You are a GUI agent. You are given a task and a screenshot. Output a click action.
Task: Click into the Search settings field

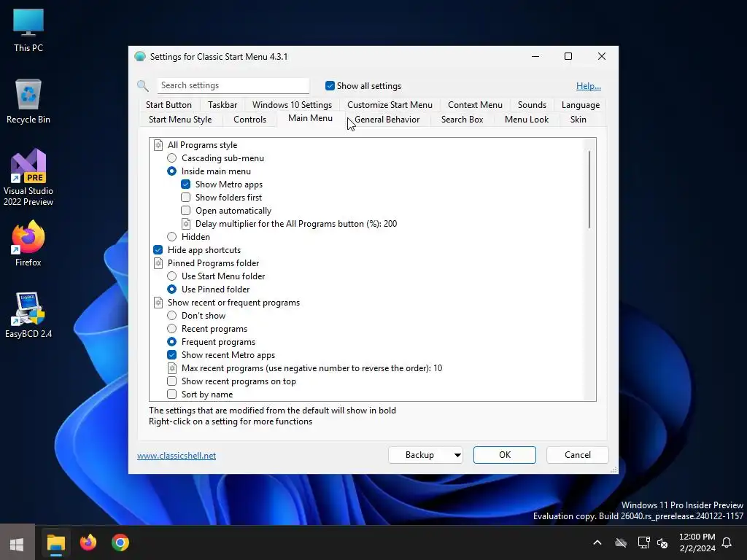[233, 86]
